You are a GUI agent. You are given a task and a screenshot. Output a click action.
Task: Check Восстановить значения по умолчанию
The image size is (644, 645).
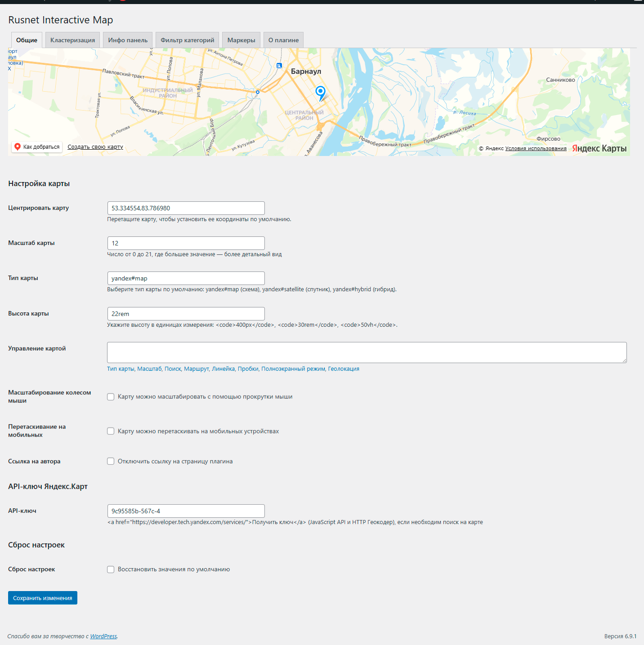tap(111, 569)
